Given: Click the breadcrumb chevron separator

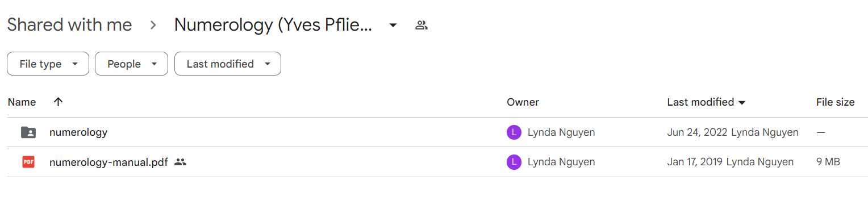Looking at the screenshot, I should pyautogui.click(x=153, y=25).
